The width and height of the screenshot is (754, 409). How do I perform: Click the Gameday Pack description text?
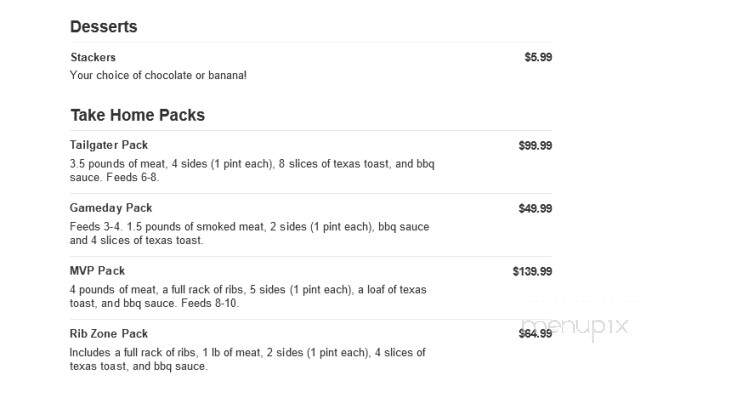[249, 234]
